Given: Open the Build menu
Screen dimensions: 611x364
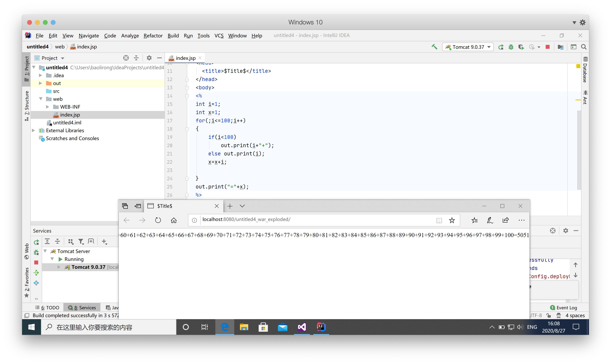Looking at the screenshot, I should (x=173, y=36).
